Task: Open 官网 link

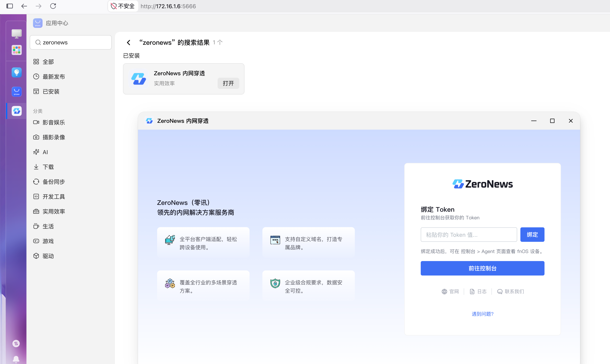Action: click(450, 291)
